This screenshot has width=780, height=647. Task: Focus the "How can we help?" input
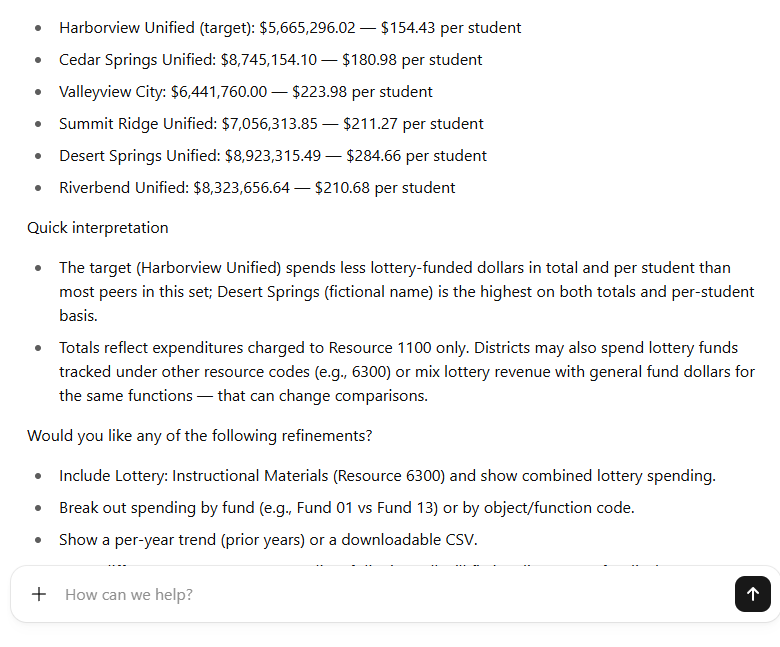click(390, 594)
